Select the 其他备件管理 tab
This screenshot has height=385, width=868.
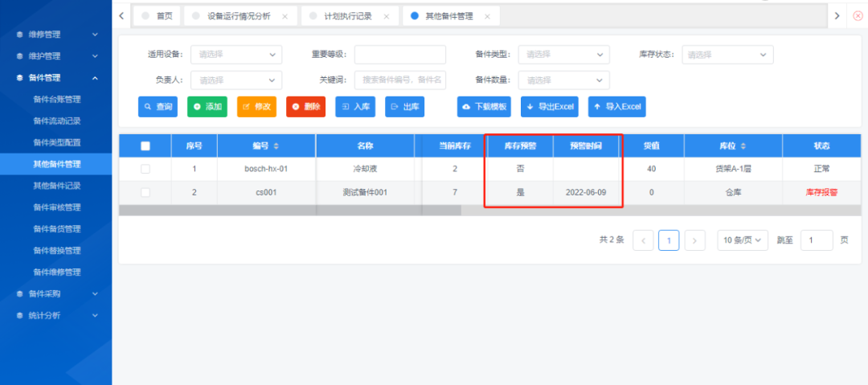[449, 16]
